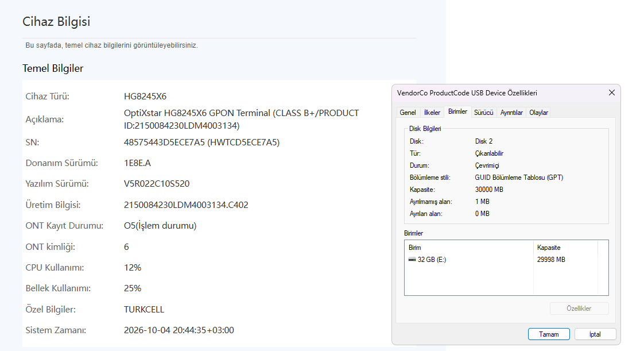Viewport: 644px width, 351px height.
Task: Click the TURKCELL value
Action: [x=143, y=310]
